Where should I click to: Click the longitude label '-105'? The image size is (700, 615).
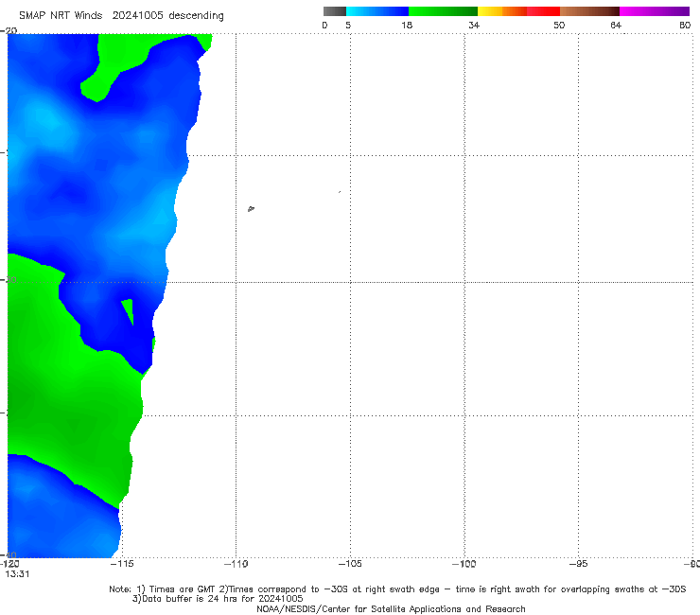point(350,564)
